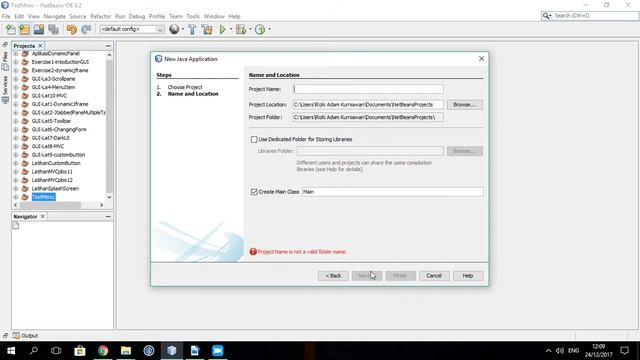This screenshot has width=640, height=360.
Task: Click the Back button
Action: tap(333, 276)
